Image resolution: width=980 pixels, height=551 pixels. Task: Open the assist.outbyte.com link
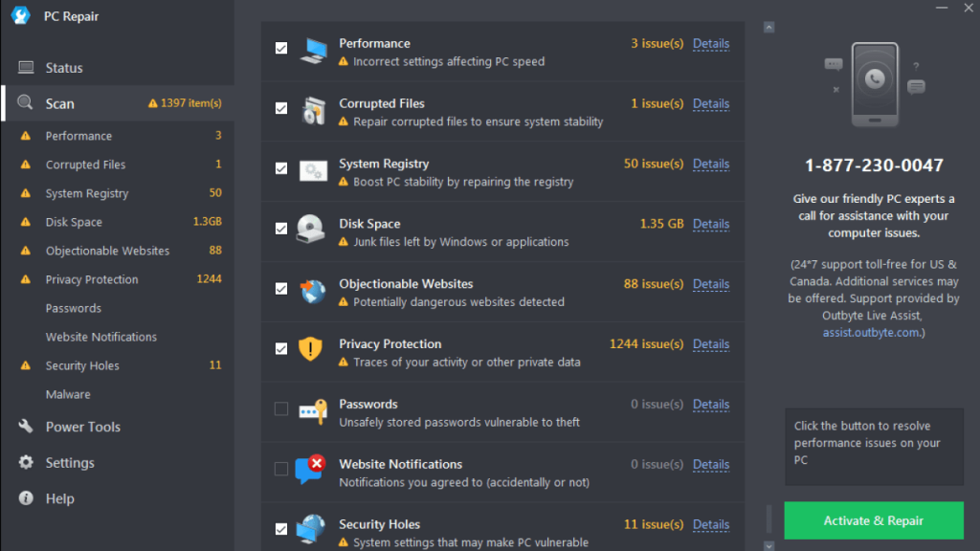pos(870,333)
